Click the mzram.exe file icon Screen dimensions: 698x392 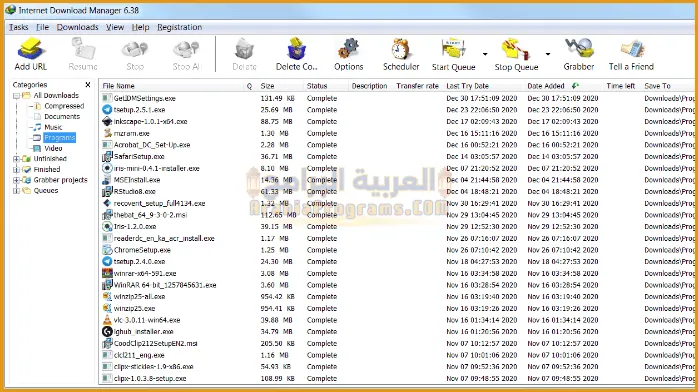point(107,133)
